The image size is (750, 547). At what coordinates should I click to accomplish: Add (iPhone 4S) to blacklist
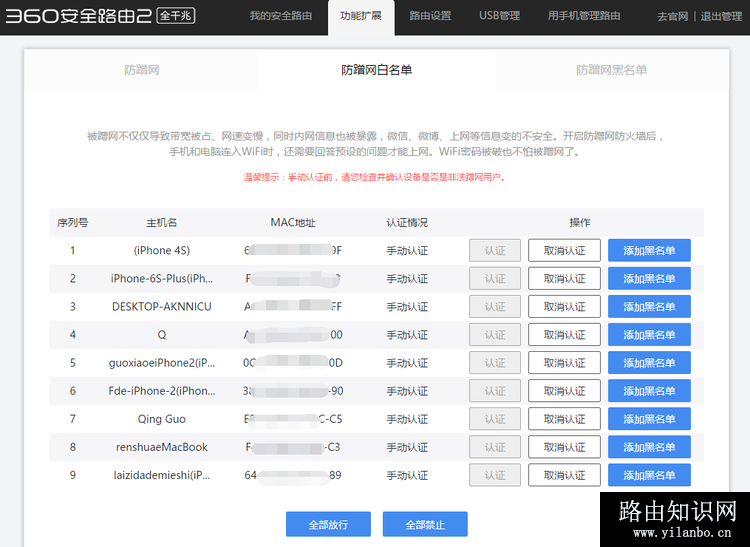(x=649, y=251)
